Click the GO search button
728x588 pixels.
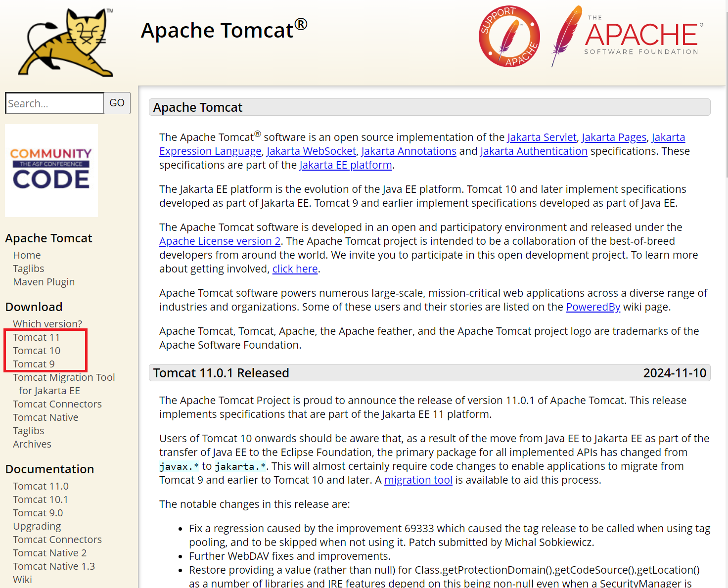(x=117, y=103)
